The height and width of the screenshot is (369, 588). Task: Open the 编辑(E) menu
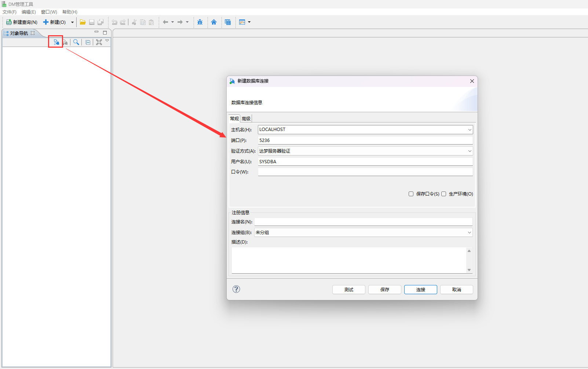point(29,12)
